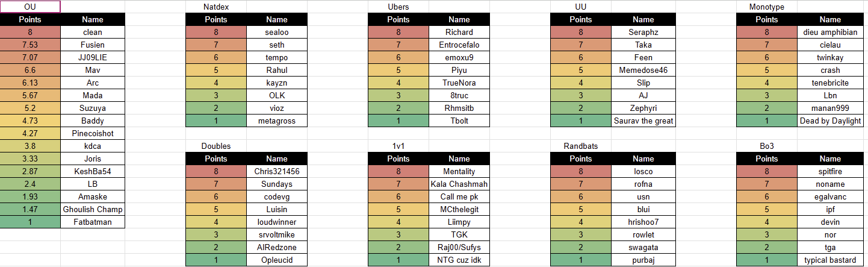Select the Ubers table title cell
Image resolution: width=868 pixels, height=267 pixels.
point(398,7)
